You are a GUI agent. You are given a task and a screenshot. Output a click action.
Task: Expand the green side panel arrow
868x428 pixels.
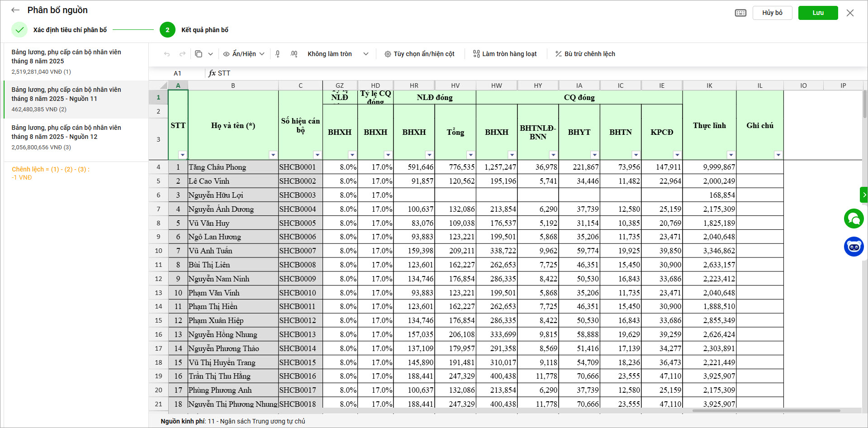864,195
